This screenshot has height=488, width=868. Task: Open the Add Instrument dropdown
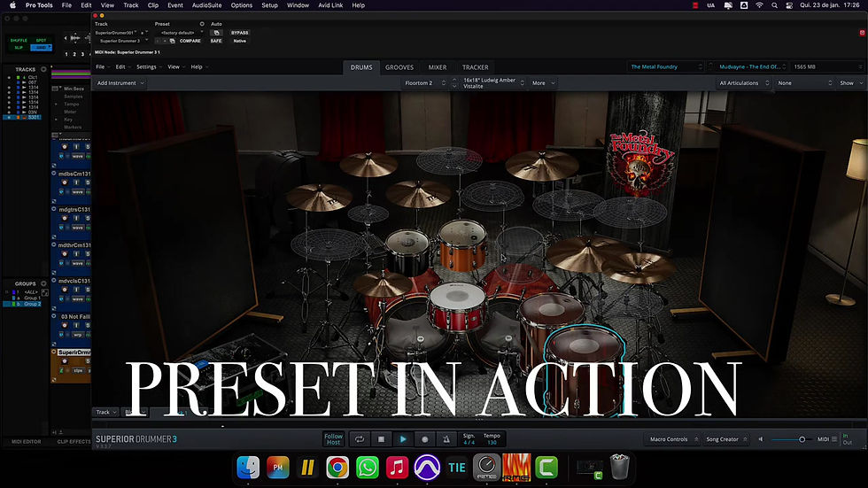pyautogui.click(x=120, y=83)
